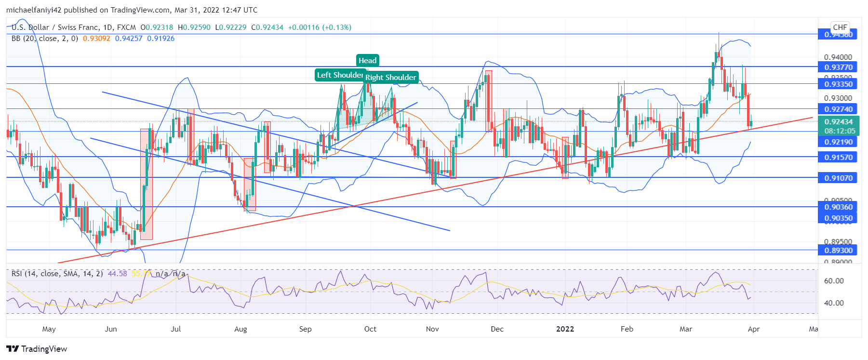Viewport: 868px width, 360px height.
Task: Click the TradingView logo at bottom left
Action: 37,349
